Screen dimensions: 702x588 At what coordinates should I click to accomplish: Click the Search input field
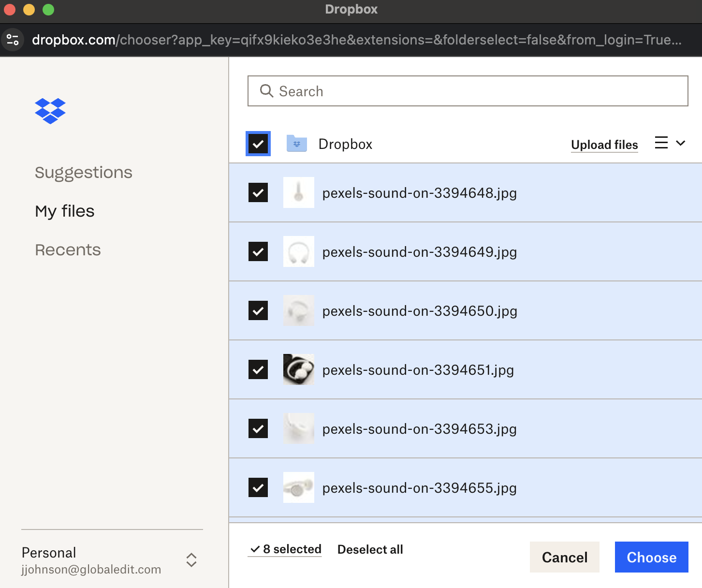pos(468,91)
